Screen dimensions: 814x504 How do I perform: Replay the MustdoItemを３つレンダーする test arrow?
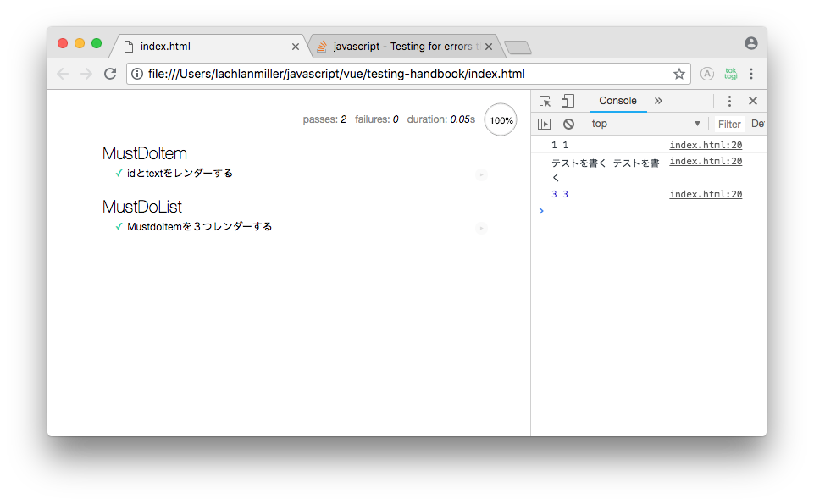pyautogui.click(x=481, y=228)
